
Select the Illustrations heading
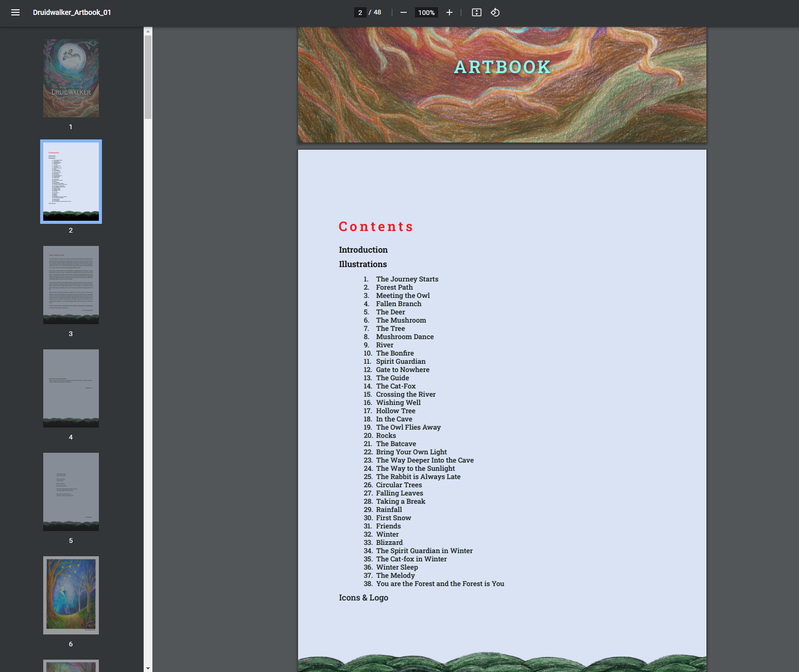coord(362,264)
